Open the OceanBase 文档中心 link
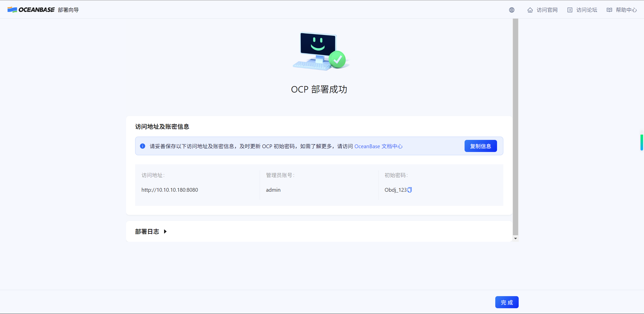The image size is (644, 314). 378,146
